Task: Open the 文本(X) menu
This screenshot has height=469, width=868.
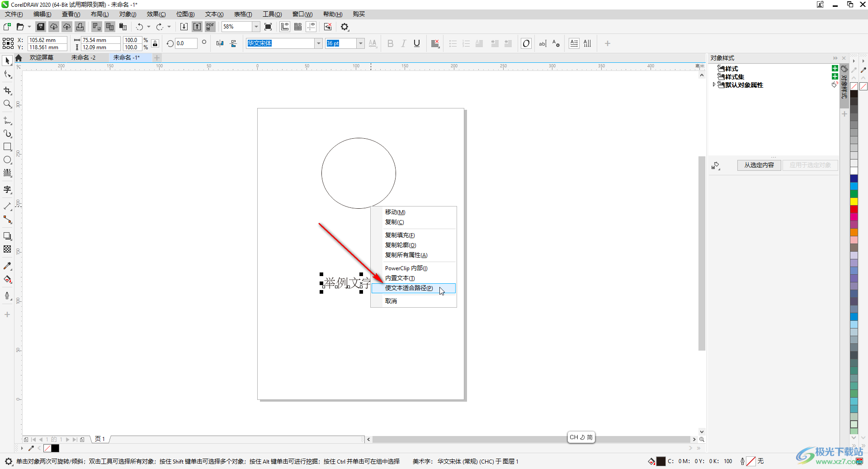Action: 214,14
